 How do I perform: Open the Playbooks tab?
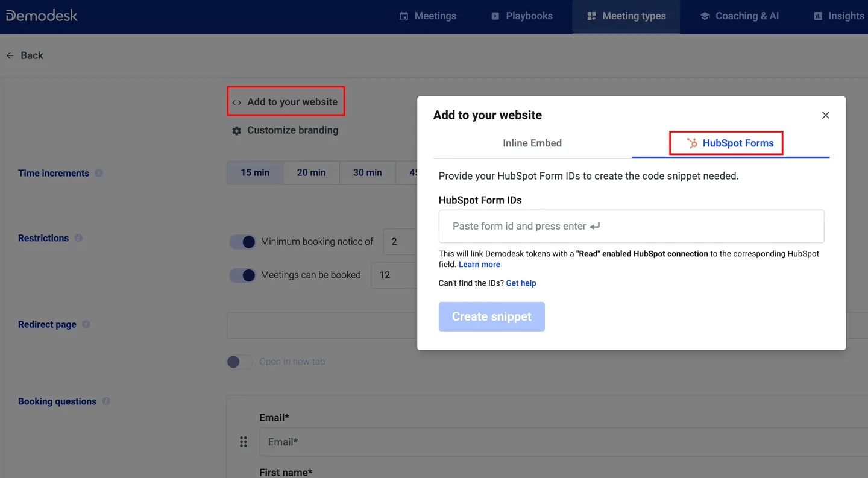pyautogui.click(x=521, y=16)
